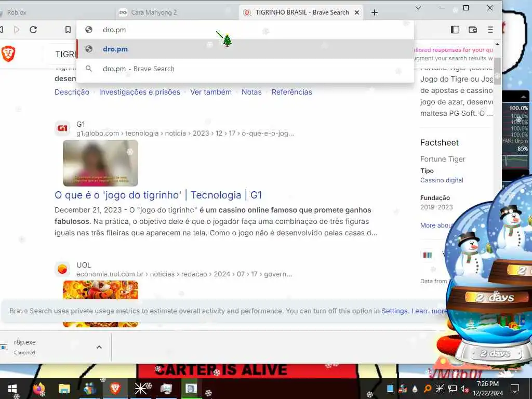Screen dimensions: 532x399
Task: Go forward using the navigation arrow
Action: point(16,30)
